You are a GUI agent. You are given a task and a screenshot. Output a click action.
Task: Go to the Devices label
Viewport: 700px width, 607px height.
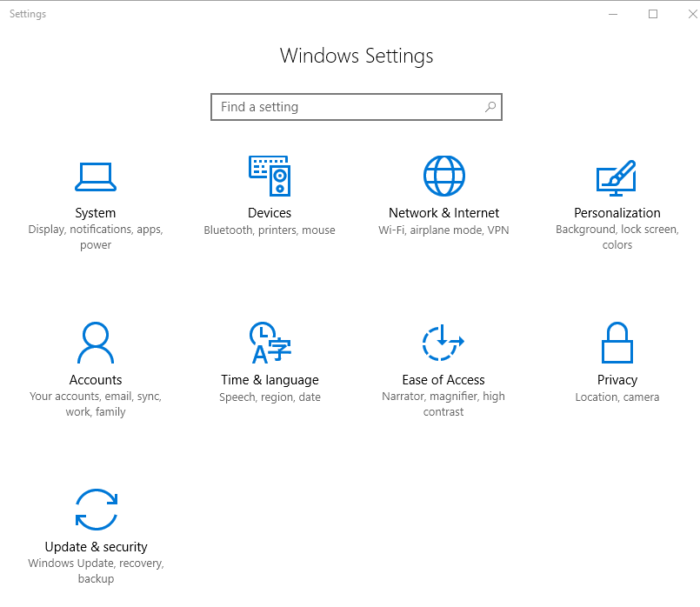tap(270, 213)
